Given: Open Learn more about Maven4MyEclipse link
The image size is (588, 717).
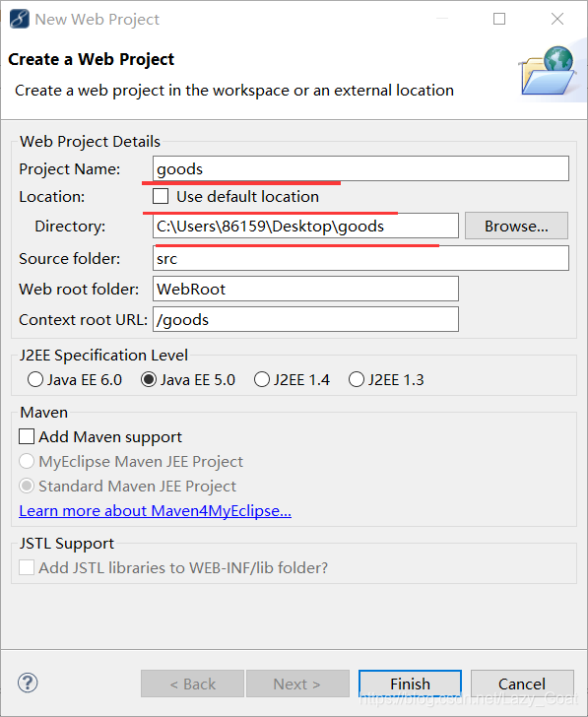Looking at the screenshot, I should click(x=155, y=510).
